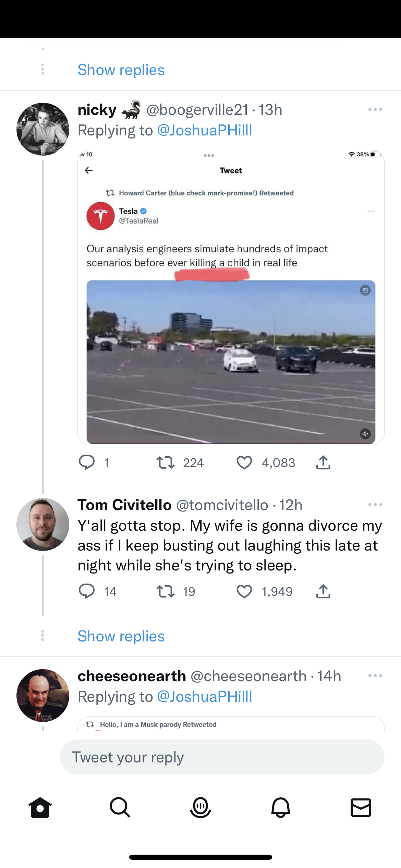This screenshot has width=401, height=868.
Task: Share Tom Civitello's tweet
Action: [323, 591]
